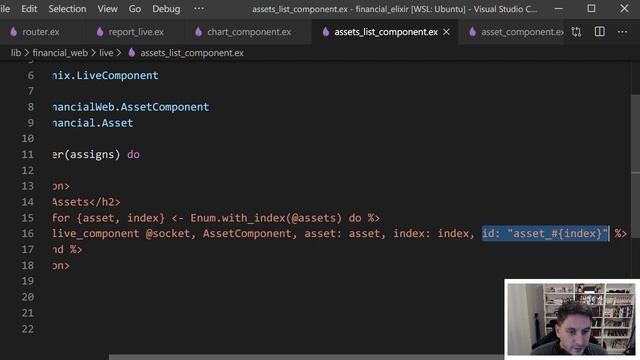Click the webcam video overlay

572,320
